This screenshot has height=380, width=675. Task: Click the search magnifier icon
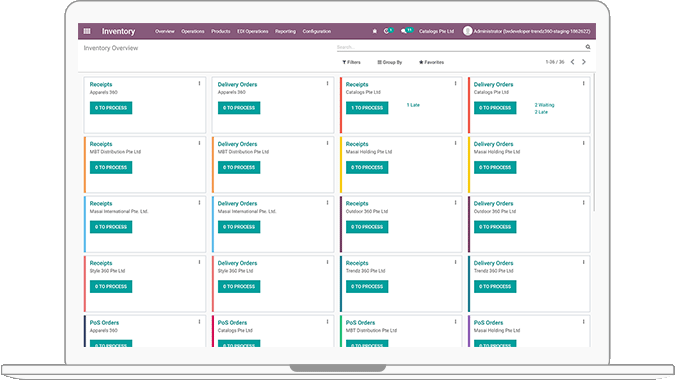[x=588, y=47]
